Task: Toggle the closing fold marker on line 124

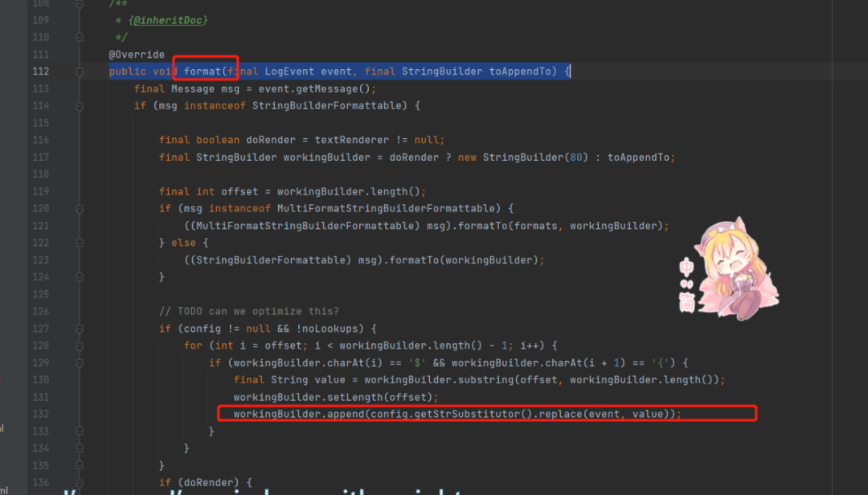Action: pyautogui.click(x=80, y=277)
